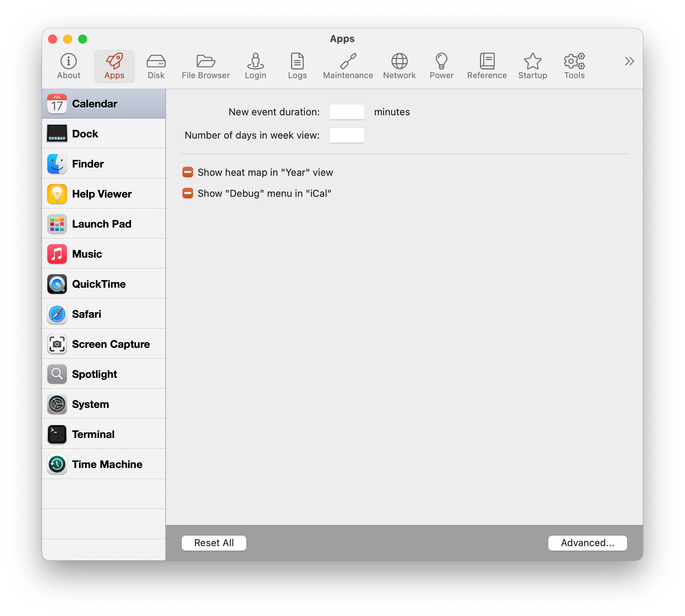Click the Terminal label

click(93, 434)
